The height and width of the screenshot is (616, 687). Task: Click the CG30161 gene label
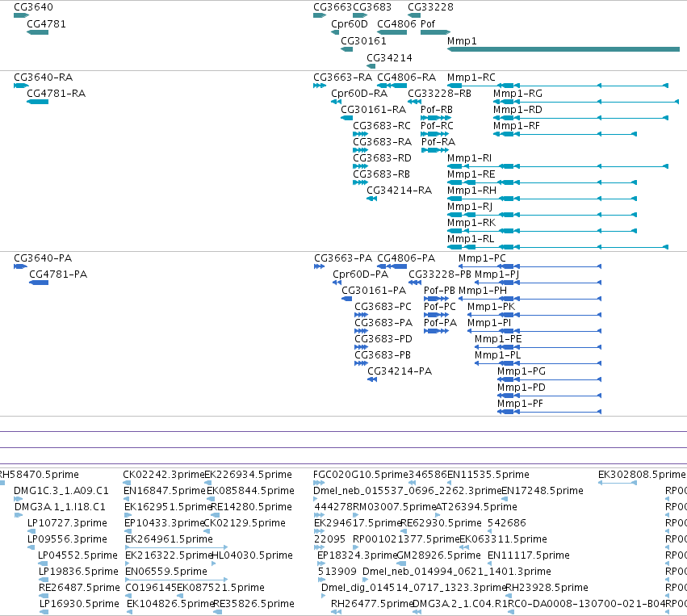363,41
